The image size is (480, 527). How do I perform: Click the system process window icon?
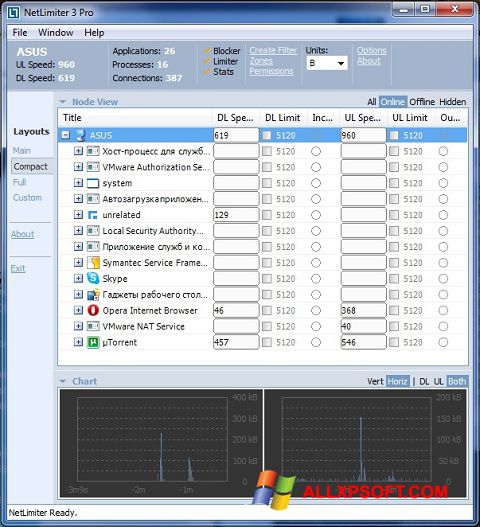tap(93, 183)
